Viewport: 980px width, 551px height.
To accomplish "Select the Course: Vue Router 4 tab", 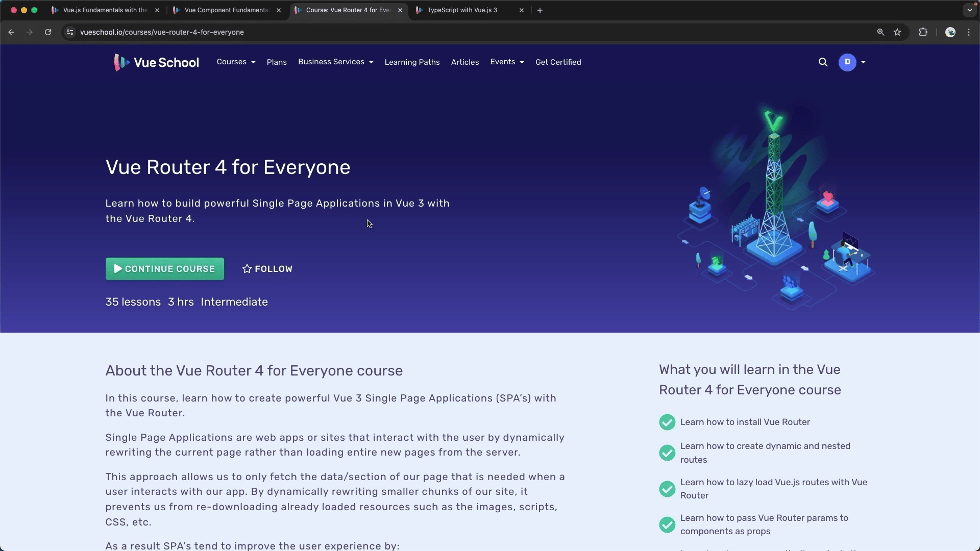I will (349, 10).
